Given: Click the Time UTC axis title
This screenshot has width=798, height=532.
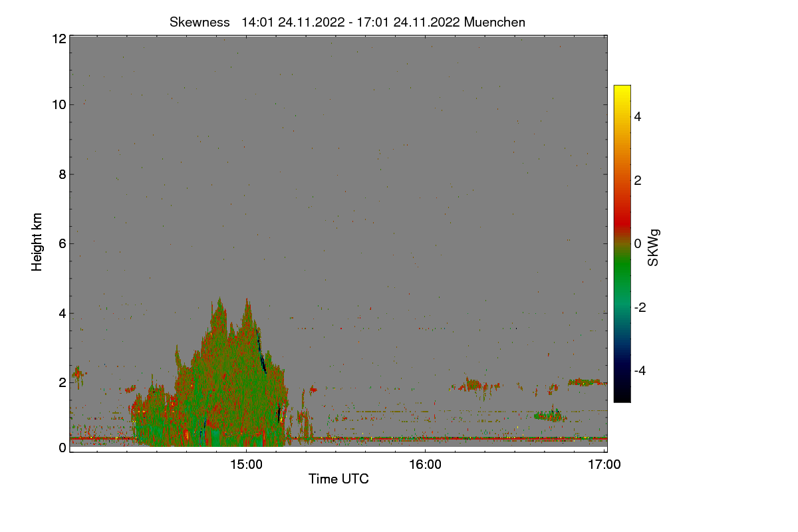Looking at the screenshot, I should (x=338, y=479).
